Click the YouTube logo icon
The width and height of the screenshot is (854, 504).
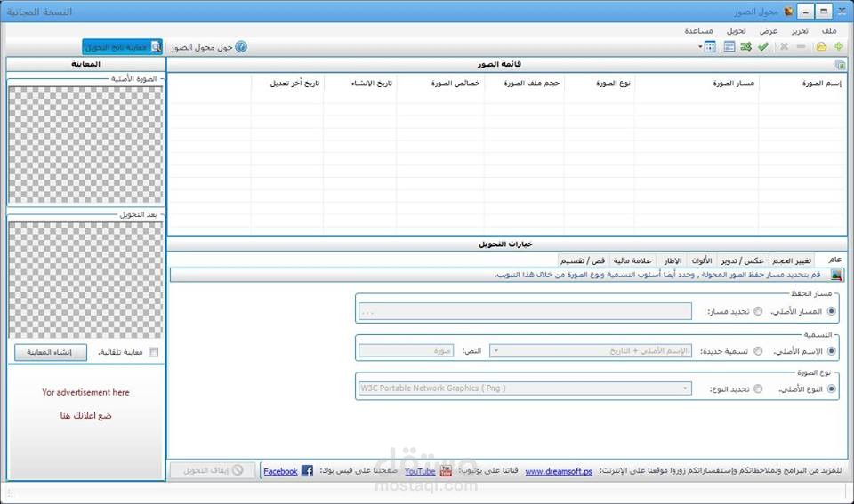tap(446, 471)
